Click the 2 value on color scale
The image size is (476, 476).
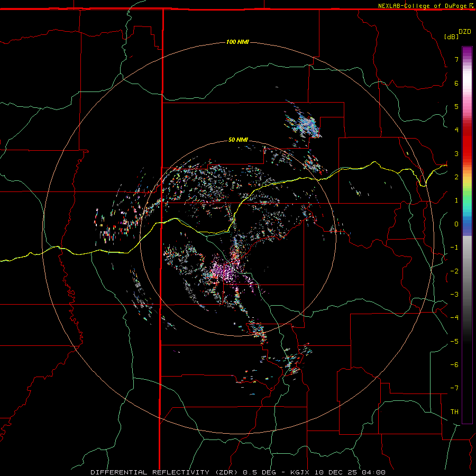pyautogui.click(x=456, y=177)
